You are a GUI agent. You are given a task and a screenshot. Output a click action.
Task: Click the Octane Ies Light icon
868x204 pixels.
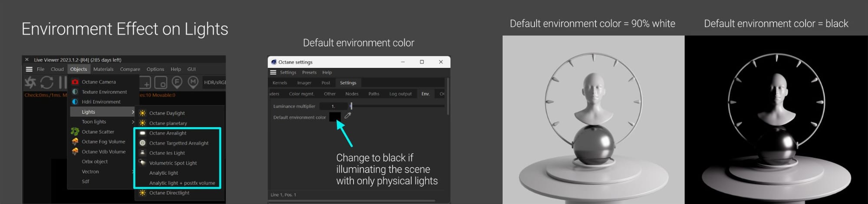coord(142,152)
